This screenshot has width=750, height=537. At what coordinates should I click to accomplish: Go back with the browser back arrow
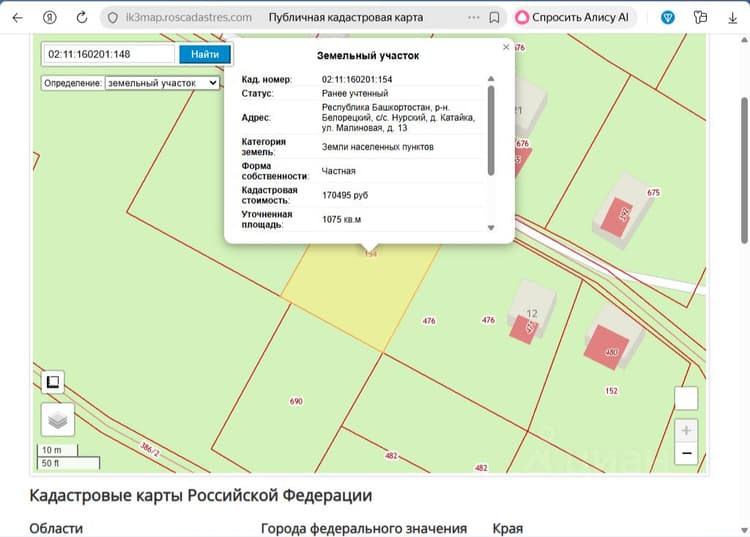(x=18, y=18)
